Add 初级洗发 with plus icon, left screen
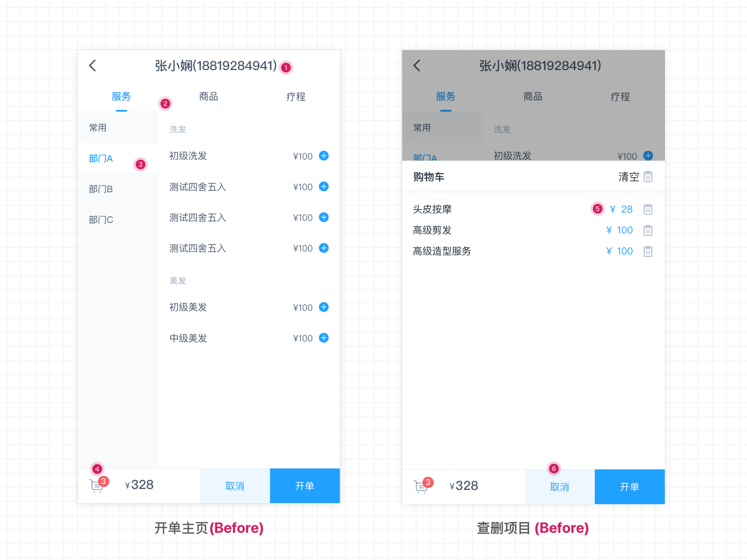 point(324,156)
